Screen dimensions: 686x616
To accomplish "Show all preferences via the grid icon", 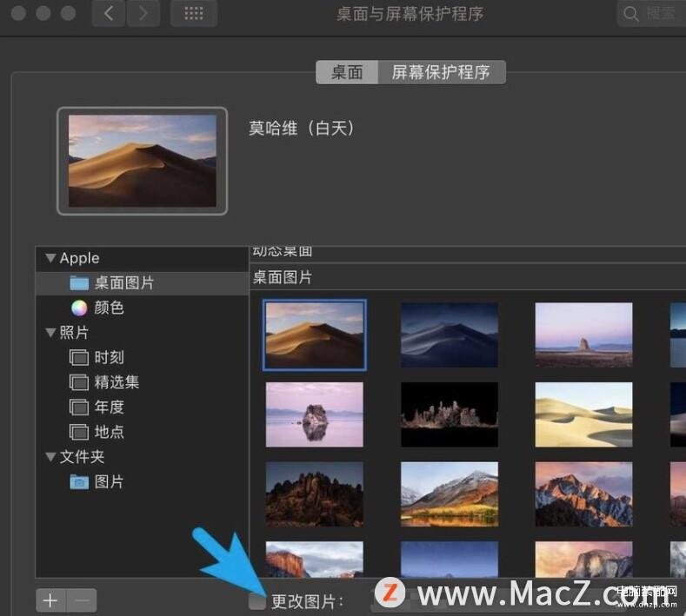I will (x=194, y=14).
